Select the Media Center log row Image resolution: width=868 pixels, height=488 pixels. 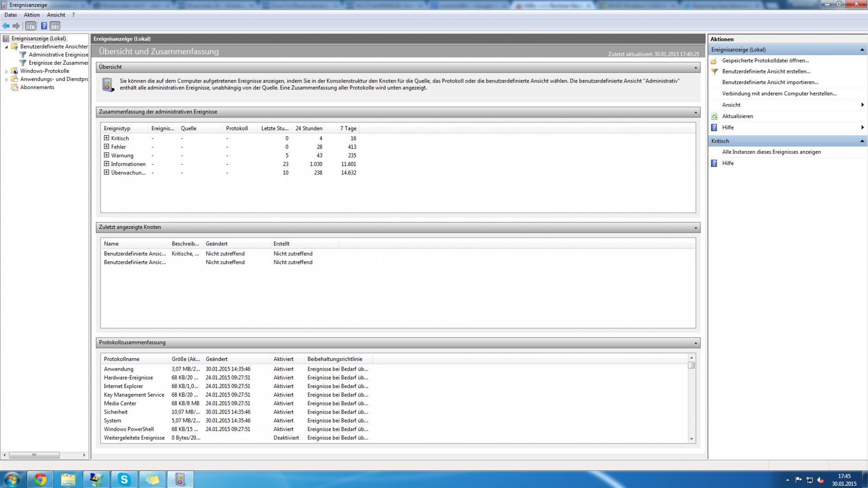pos(236,404)
